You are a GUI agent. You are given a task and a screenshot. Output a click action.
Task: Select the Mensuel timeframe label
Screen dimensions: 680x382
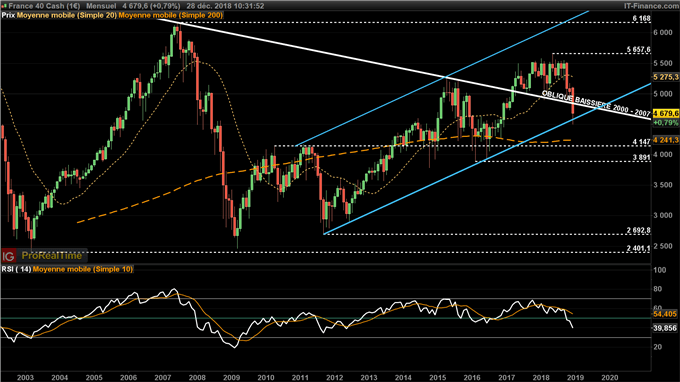tap(101, 6)
